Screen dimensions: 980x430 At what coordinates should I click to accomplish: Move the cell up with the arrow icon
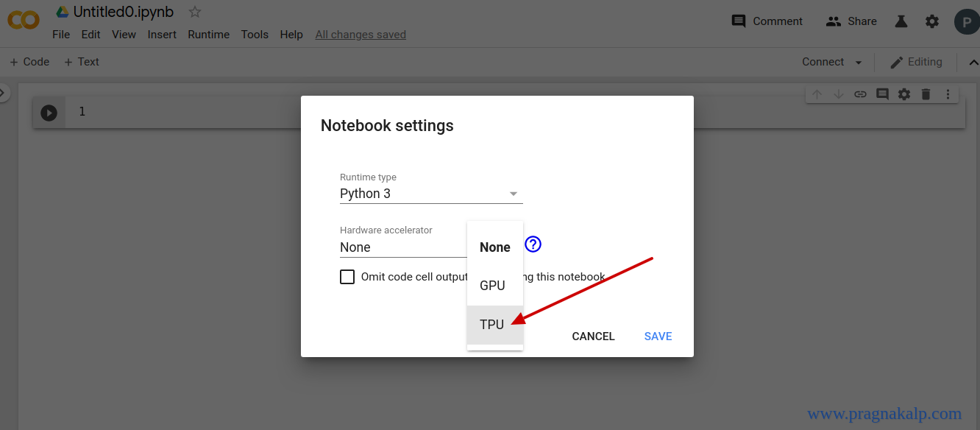pos(816,94)
